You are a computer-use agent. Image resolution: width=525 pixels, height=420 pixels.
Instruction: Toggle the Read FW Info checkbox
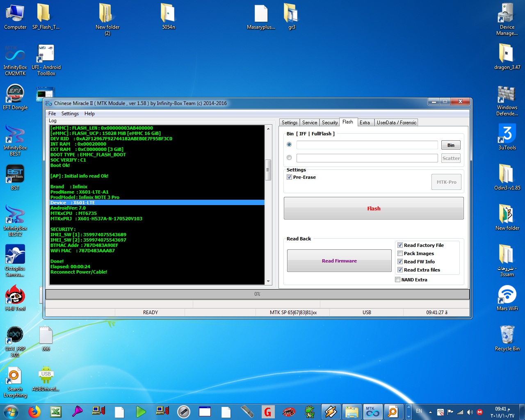point(400,262)
